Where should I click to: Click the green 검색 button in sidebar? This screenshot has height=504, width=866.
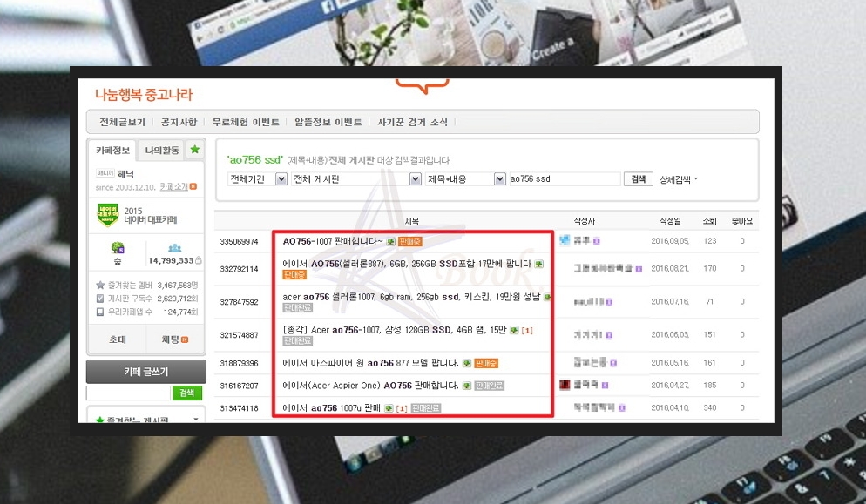point(187,393)
